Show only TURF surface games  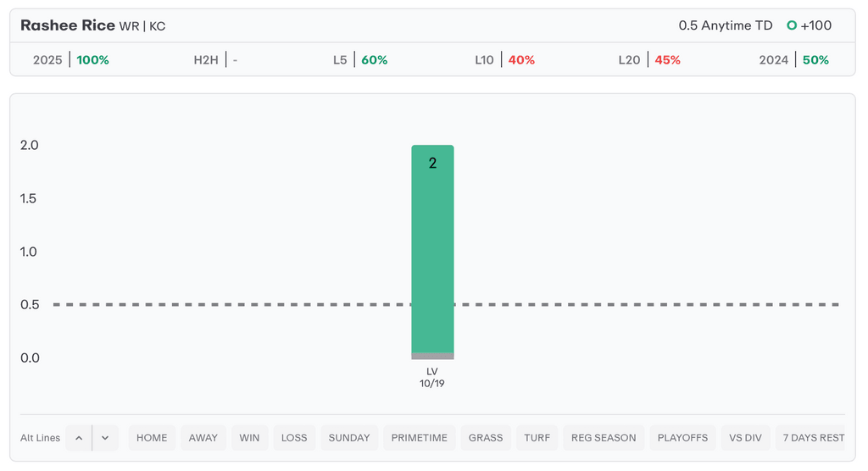tap(537, 438)
